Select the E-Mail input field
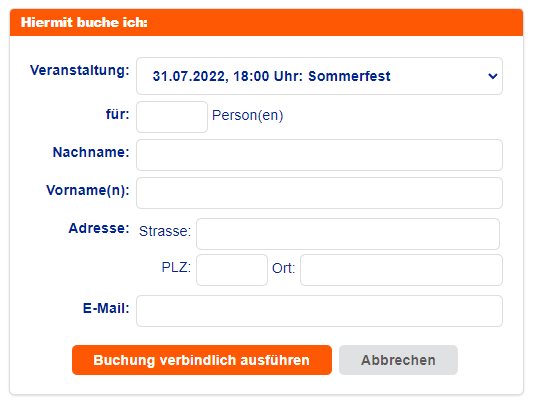The image size is (535, 407). point(319,311)
